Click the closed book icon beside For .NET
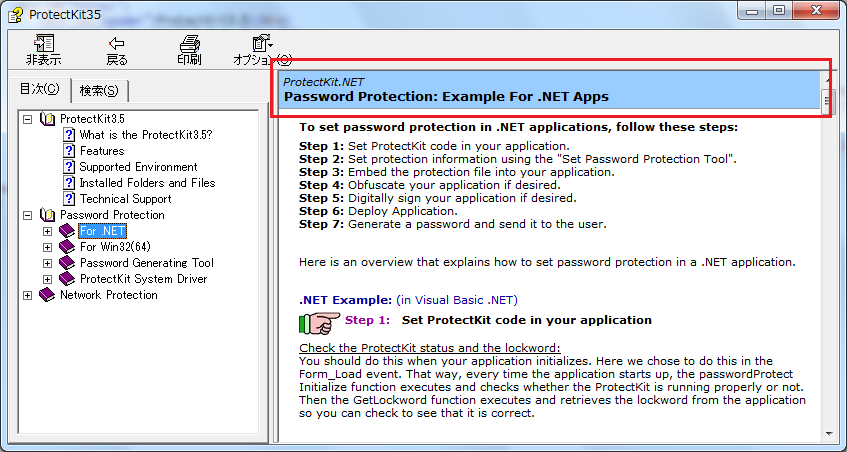 click(67, 231)
